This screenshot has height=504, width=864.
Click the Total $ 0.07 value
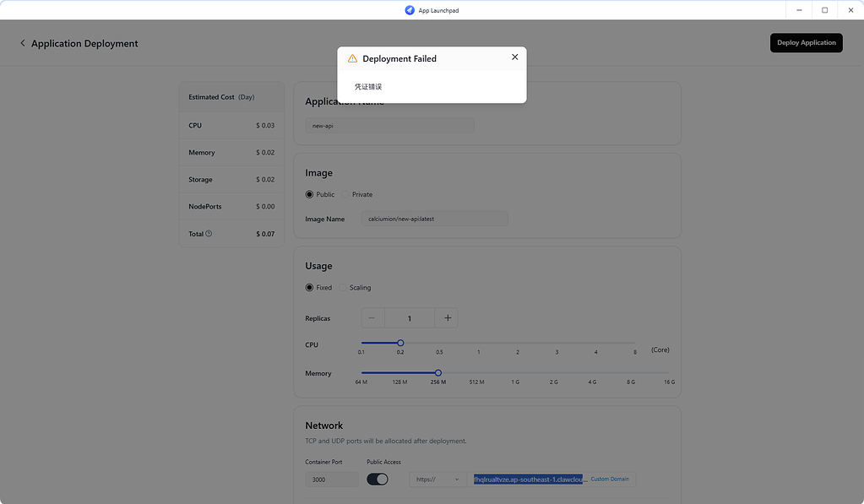point(265,234)
